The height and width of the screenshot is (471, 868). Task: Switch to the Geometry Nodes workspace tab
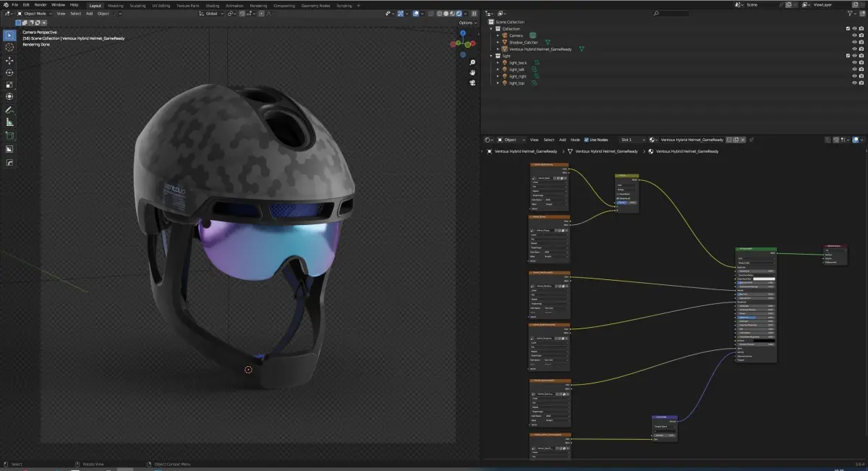click(315, 5)
